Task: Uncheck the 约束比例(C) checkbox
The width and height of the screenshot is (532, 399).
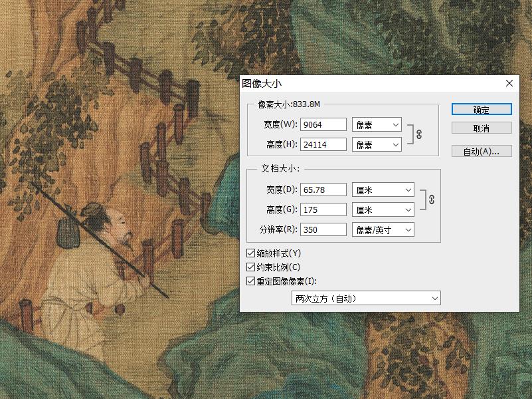Action: (251, 267)
